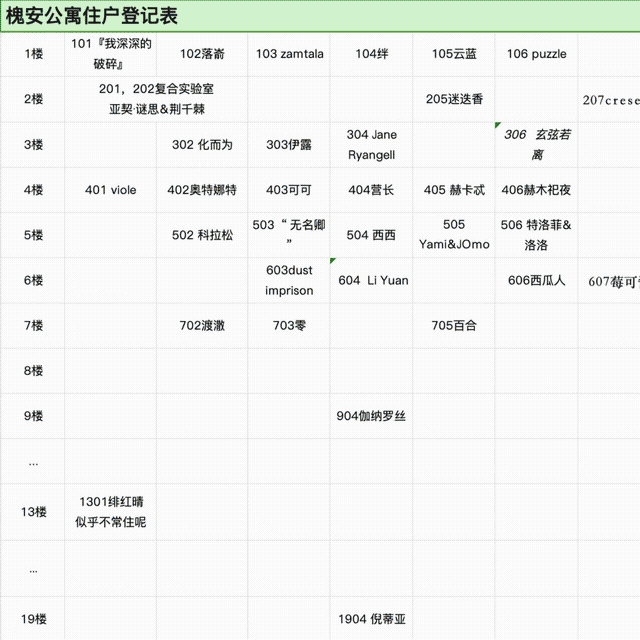The image size is (640, 640).
Task: Click the 2楼 row header cell
Action: pyautogui.click(x=33, y=99)
